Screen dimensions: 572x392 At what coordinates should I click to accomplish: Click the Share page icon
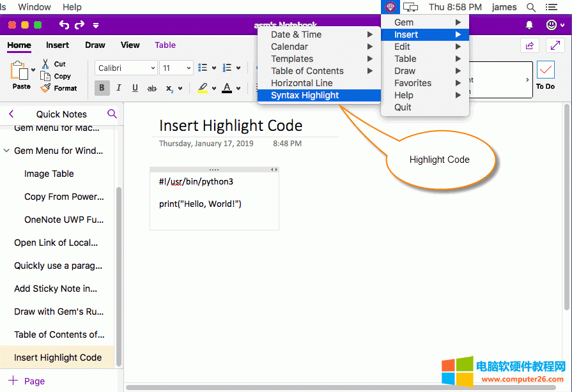coord(529,45)
